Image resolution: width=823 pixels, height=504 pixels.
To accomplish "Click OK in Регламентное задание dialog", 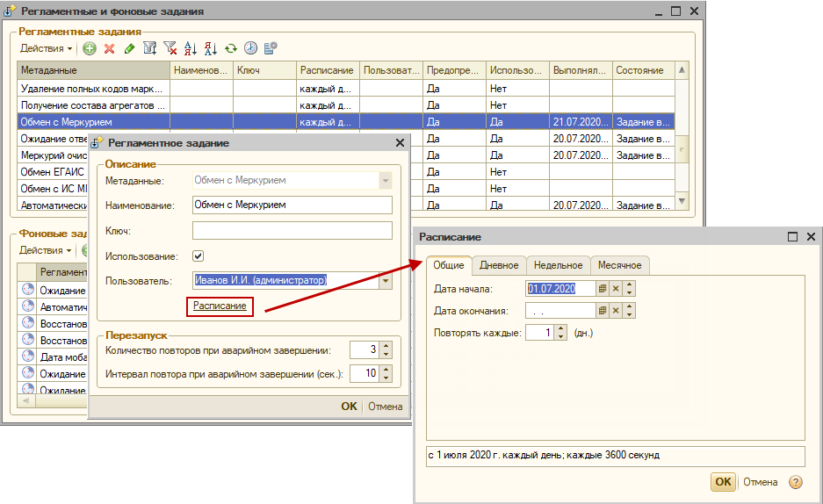I will (349, 407).
